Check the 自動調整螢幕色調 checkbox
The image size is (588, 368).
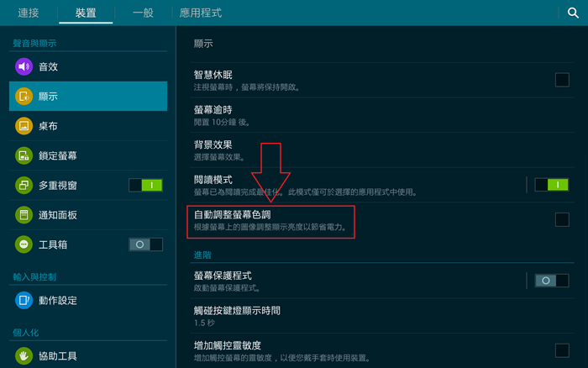(562, 220)
